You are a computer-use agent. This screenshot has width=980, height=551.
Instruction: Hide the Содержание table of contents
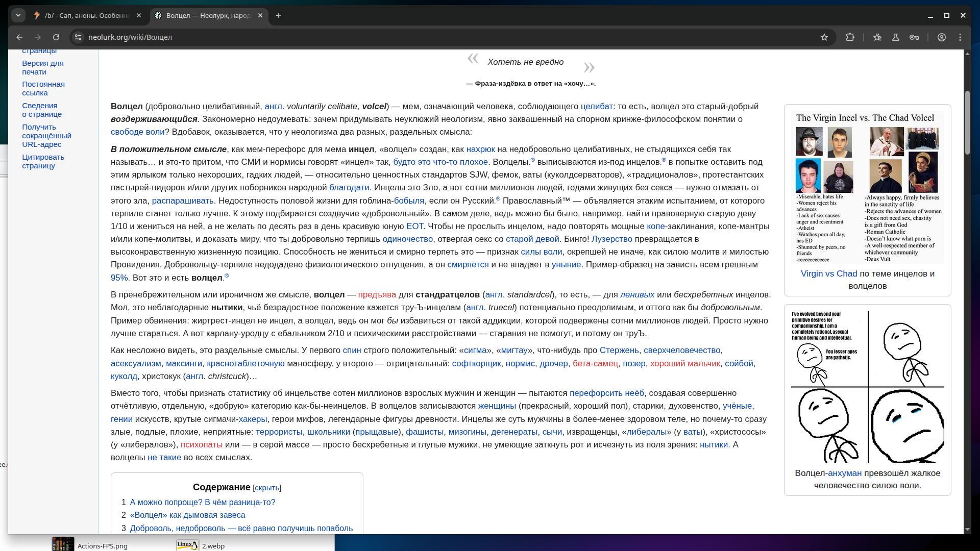267,488
